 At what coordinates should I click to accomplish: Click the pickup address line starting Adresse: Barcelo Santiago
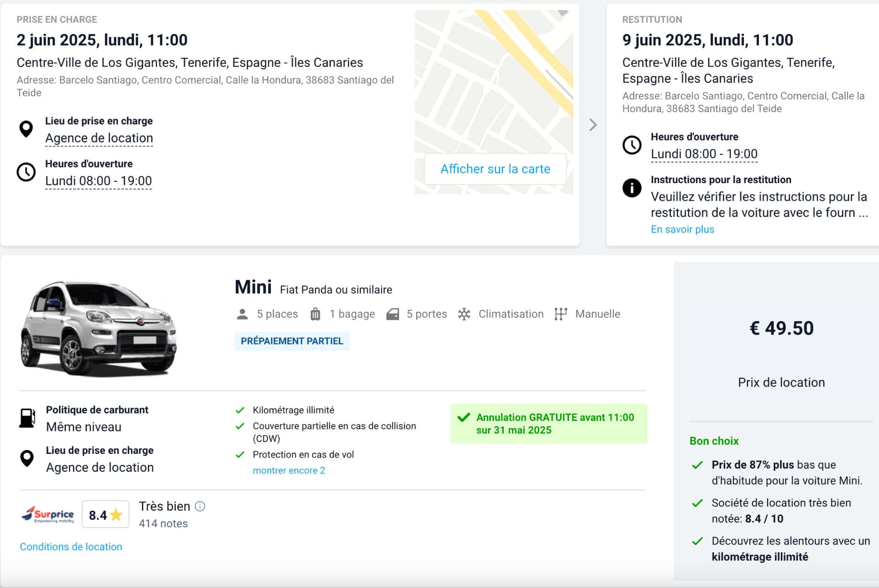[x=205, y=86]
